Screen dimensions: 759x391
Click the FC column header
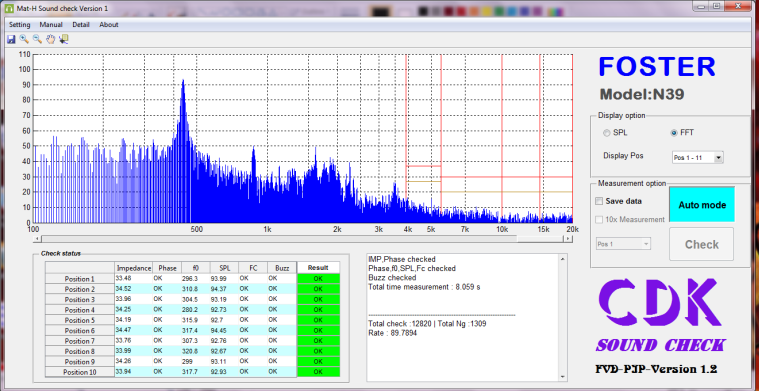253,268
